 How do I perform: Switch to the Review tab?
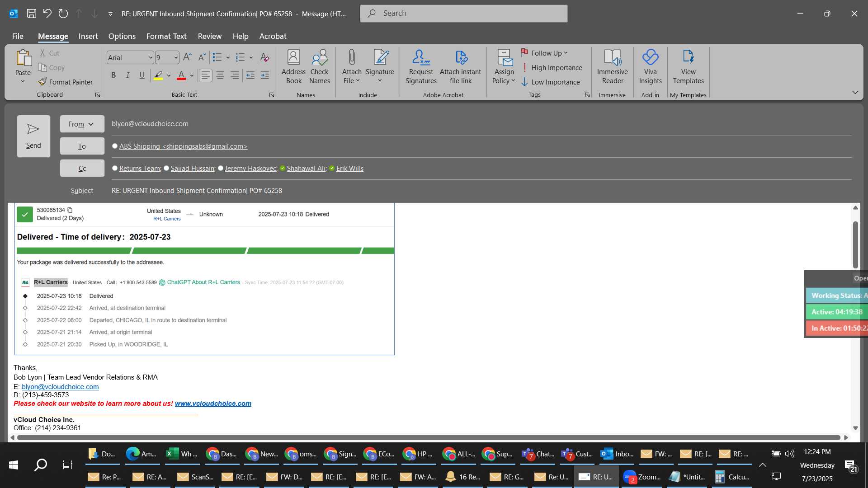(210, 36)
